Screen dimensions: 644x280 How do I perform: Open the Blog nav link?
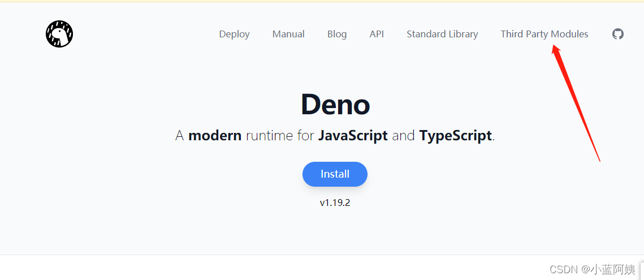[x=337, y=34]
